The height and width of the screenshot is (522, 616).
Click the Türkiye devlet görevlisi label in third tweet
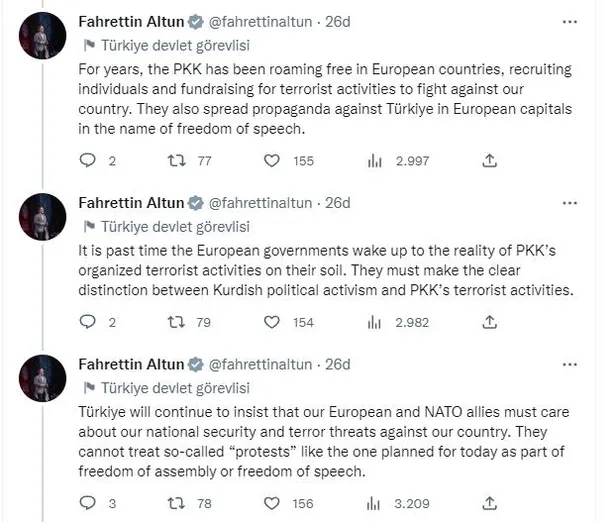pos(172,387)
